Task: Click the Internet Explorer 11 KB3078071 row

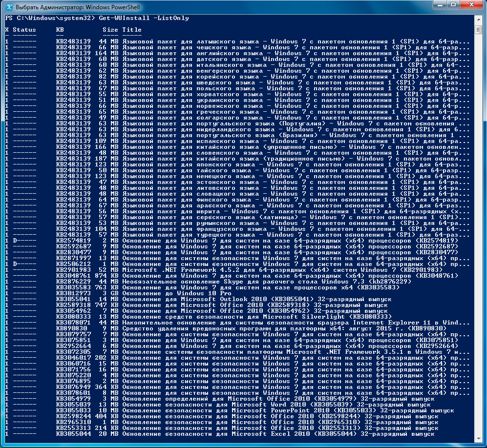Action: (x=237, y=323)
